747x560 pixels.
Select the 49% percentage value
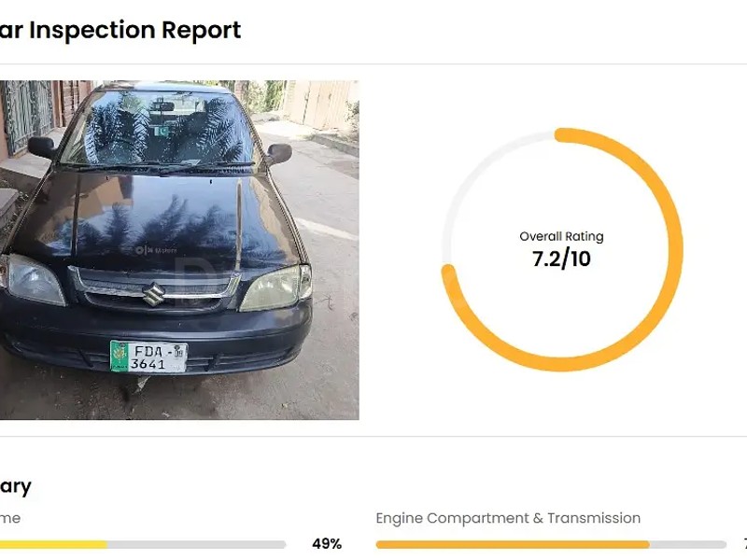click(x=326, y=543)
